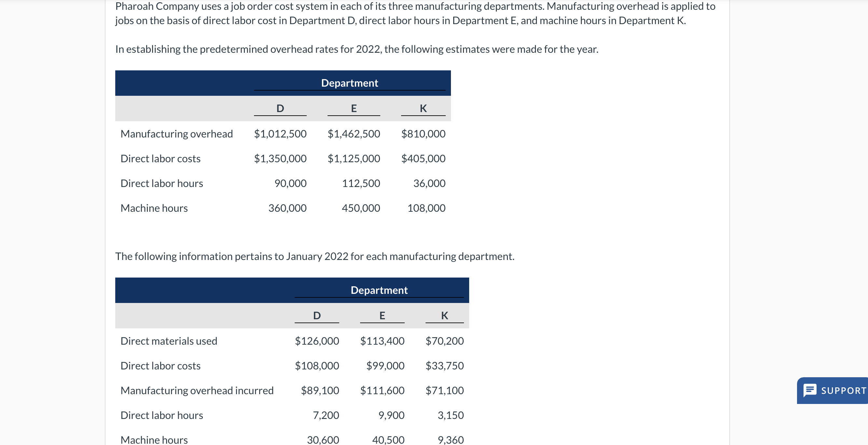Click the Direct labor costs row label
Image resolution: width=868 pixels, height=445 pixels.
tap(161, 158)
